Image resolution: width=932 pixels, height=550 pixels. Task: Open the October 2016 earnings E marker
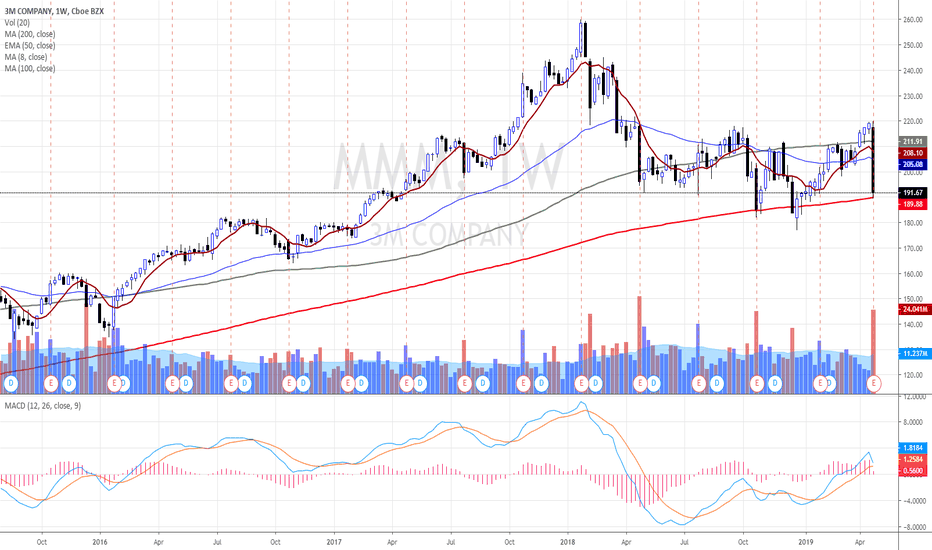coord(289,384)
